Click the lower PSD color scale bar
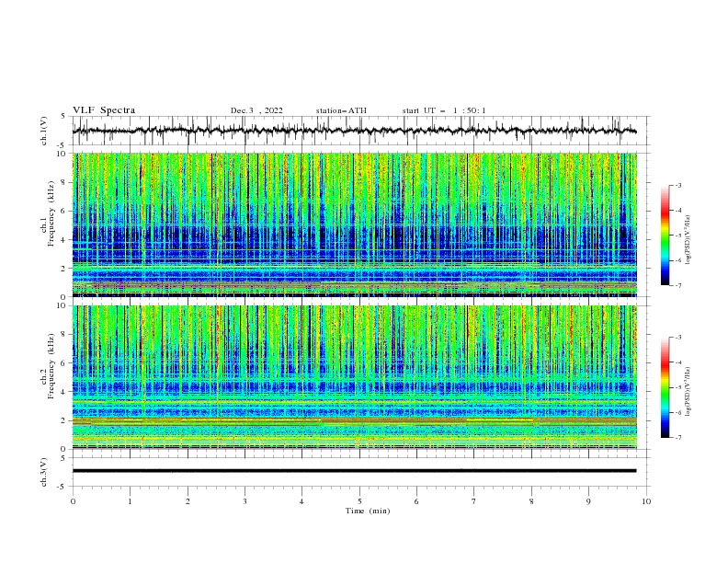The height and width of the screenshot is (563, 728). click(665, 387)
